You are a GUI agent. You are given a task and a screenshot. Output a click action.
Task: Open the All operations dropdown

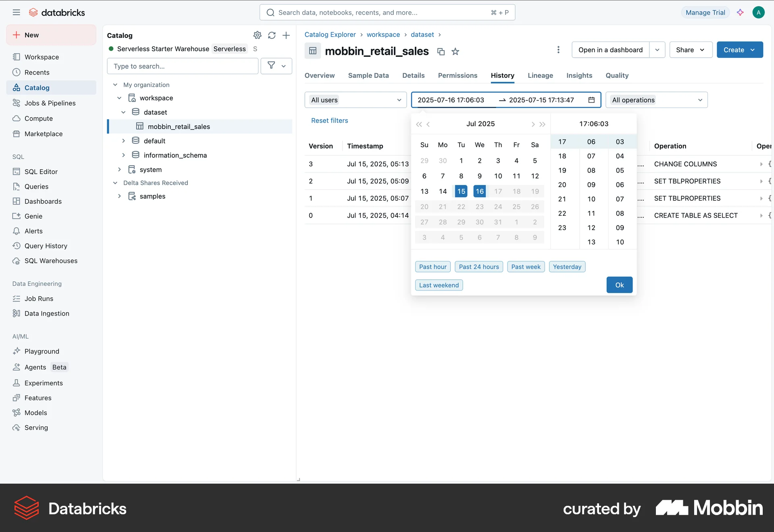(x=656, y=100)
